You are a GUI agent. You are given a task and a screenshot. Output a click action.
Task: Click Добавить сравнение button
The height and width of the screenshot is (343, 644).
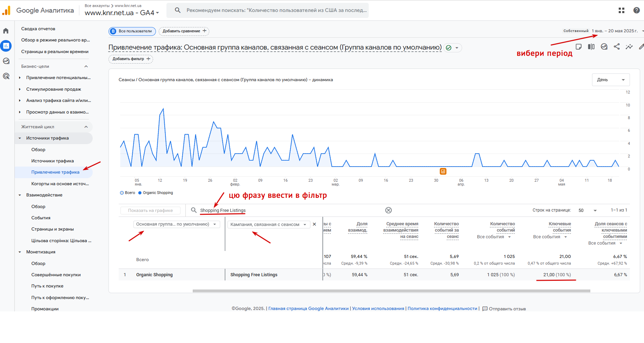[x=184, y=31]
